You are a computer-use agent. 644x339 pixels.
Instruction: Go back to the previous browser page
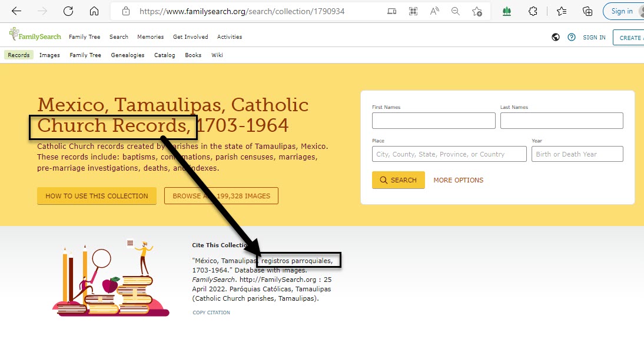click(x=16, y=11)
